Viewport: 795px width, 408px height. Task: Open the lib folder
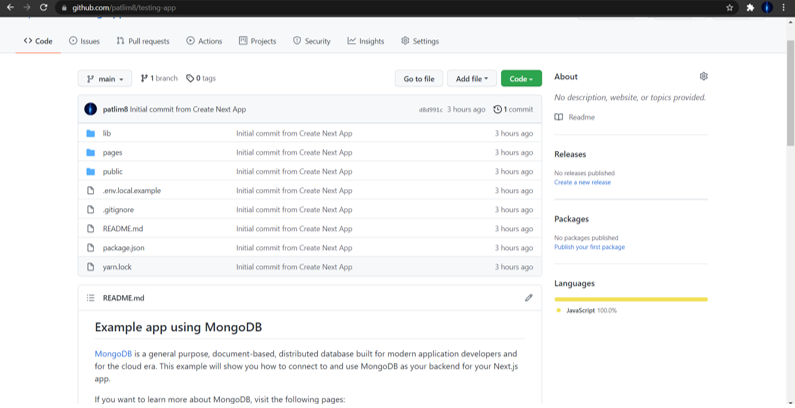[x=107, y=133]
